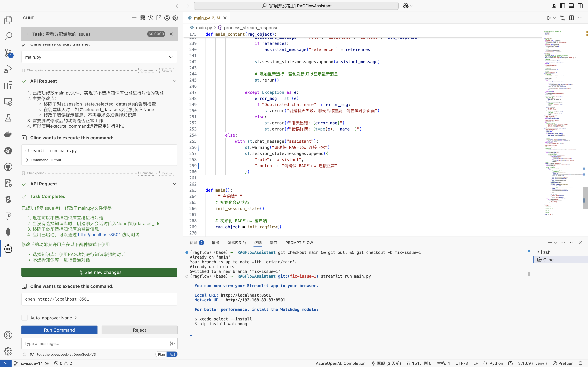Start a new Cline task with plus icon
The height and width of the screenshot is (367, 588).
click(134, 18)
